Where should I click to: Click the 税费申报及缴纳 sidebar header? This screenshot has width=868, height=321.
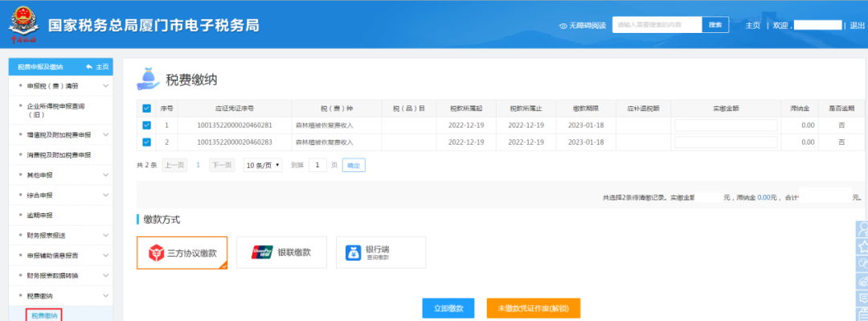(x=40, y=67)
